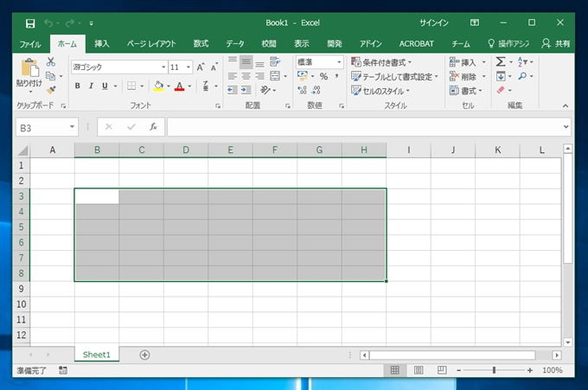Click the Save icon in quick access toolbar
The width and height of the screenshot is (588, 390).
(30, 23)
